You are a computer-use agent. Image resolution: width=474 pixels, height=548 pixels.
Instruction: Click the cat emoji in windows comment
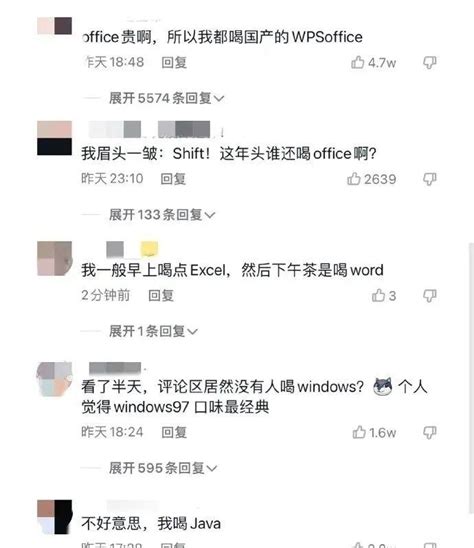383,387
